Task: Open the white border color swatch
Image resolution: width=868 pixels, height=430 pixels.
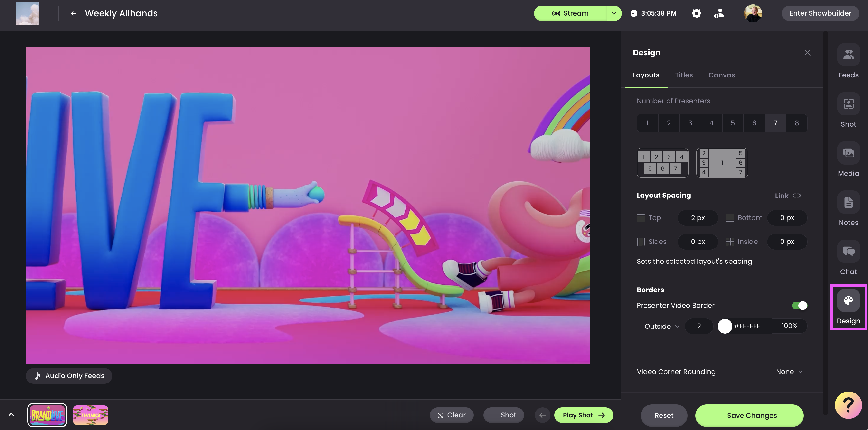Action: [x=725, y=326]
